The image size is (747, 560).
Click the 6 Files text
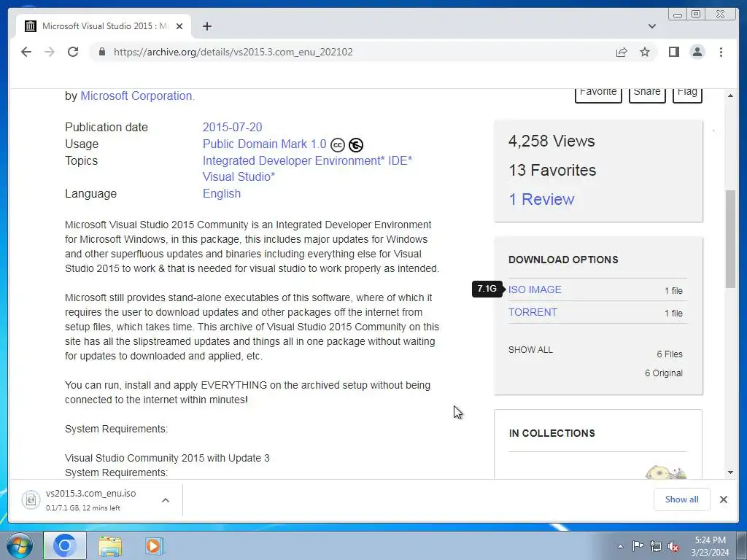click(670, 354)
